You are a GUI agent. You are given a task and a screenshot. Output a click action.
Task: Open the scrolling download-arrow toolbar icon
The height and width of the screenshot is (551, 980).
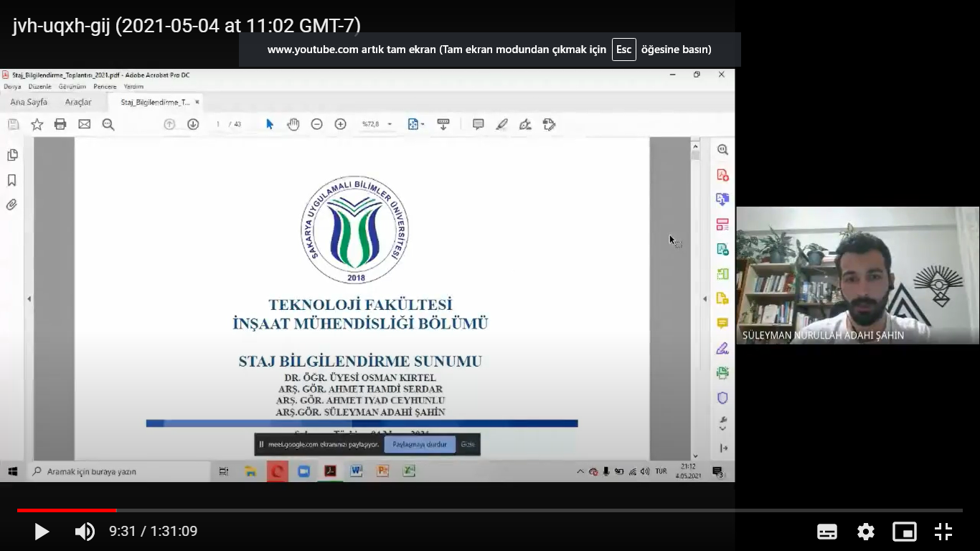(x=443, y=124)
